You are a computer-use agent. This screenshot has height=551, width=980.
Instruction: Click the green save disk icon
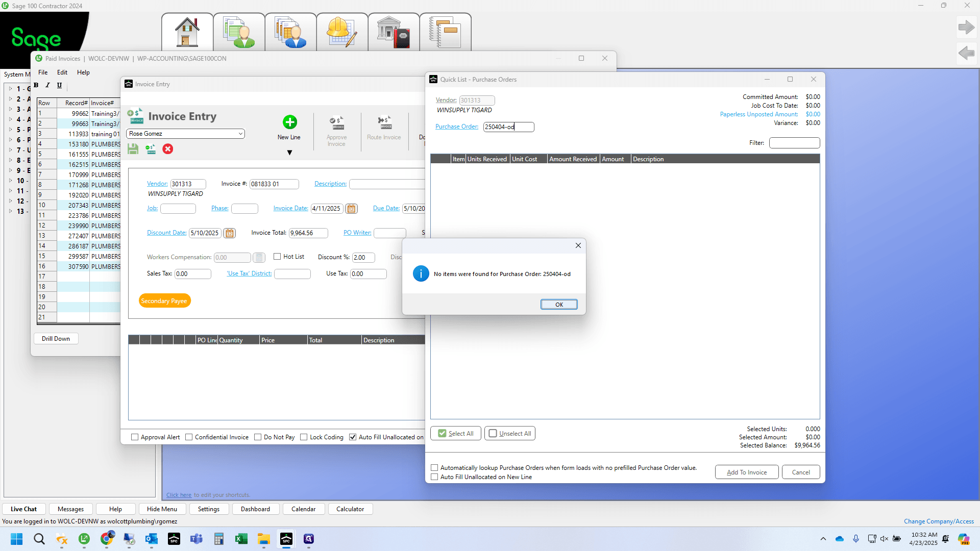coord(133,149)
